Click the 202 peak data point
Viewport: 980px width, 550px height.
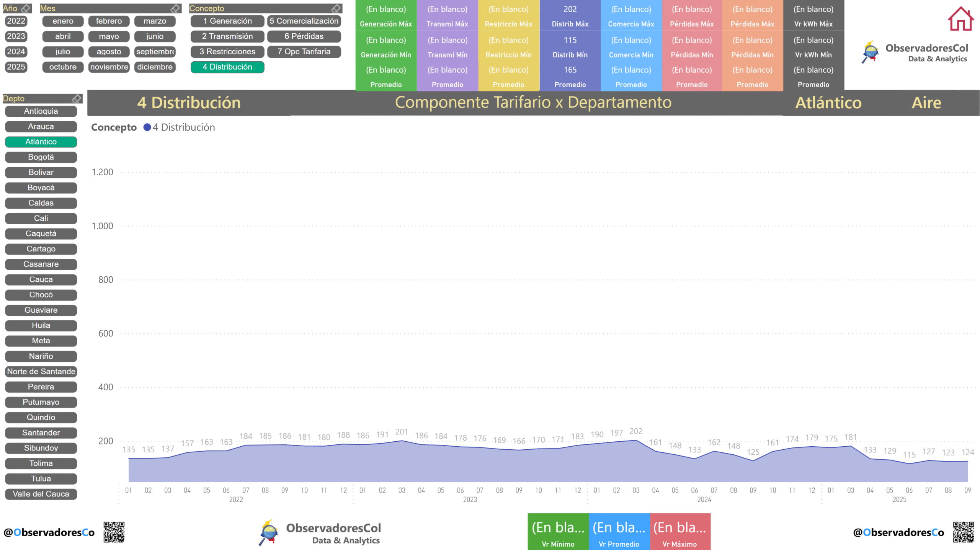(x=636, y=440)
